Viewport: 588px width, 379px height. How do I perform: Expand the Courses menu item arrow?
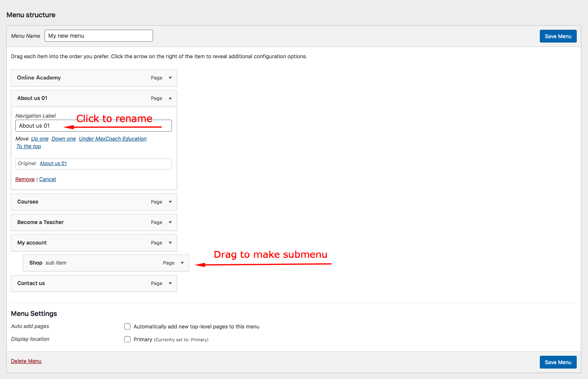(x=170, y=202)
